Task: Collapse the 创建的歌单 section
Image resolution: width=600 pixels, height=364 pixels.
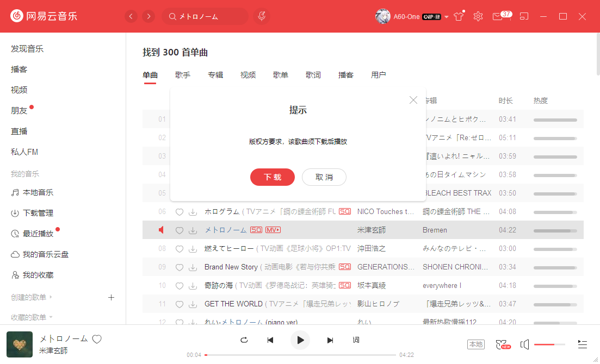Action: tap(32, 297)
